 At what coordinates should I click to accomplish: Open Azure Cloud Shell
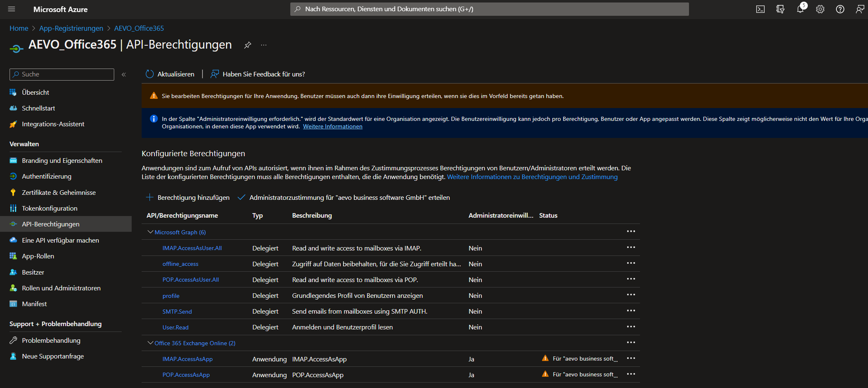760,9
